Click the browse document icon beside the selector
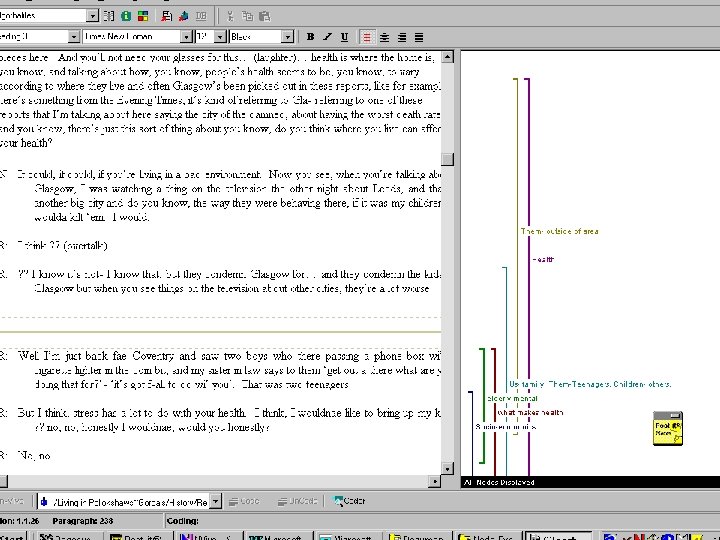Screen dimensions: 720x540 point(109,16)
